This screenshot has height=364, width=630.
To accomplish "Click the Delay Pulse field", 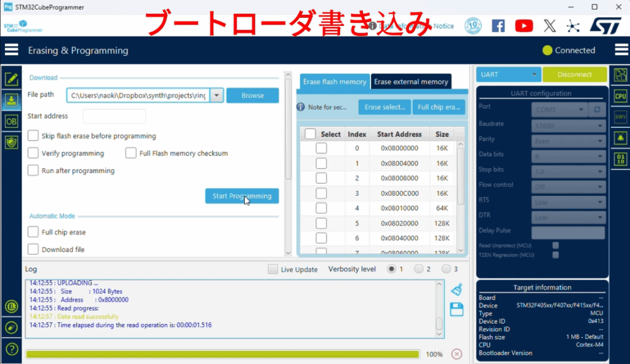I will [568, 232].
